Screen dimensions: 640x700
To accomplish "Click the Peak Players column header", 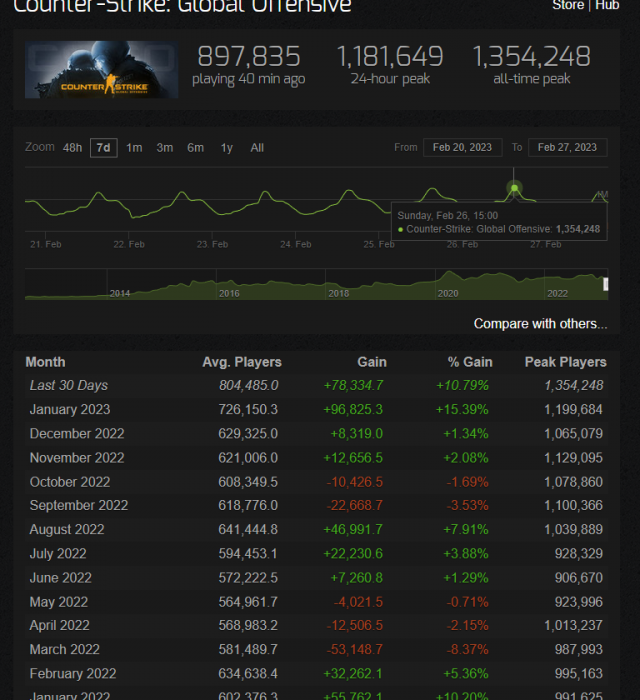I will (565, 362).
